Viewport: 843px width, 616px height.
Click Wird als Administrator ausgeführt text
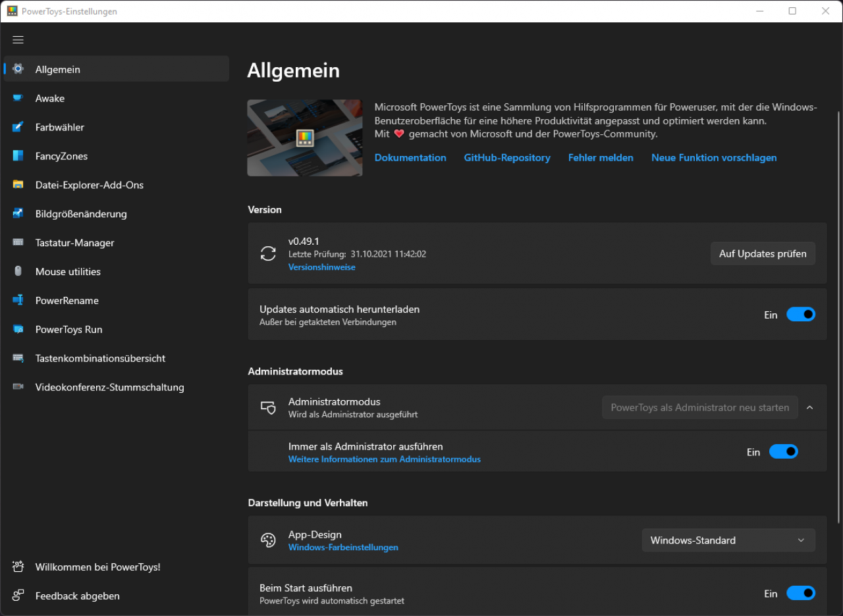click(353, 415)
